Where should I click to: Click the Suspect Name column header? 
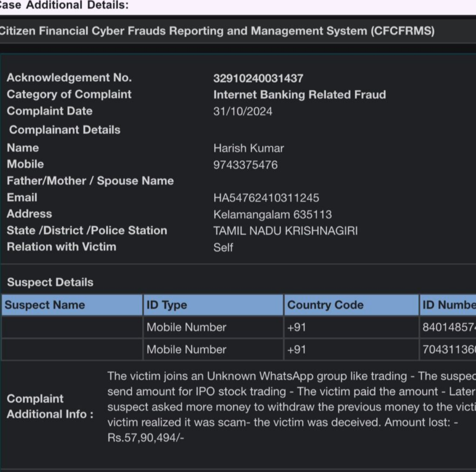[45, 305]
